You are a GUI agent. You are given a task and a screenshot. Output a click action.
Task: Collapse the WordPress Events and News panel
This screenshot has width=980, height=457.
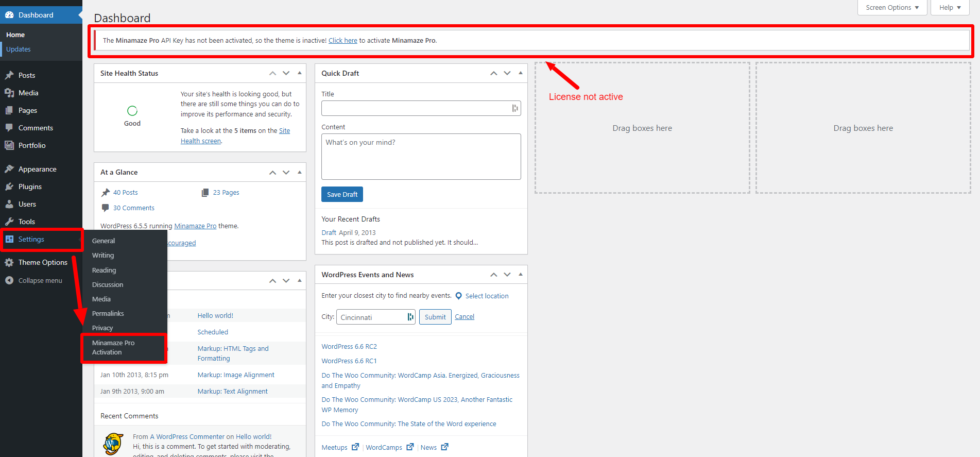tap(521, 275)
